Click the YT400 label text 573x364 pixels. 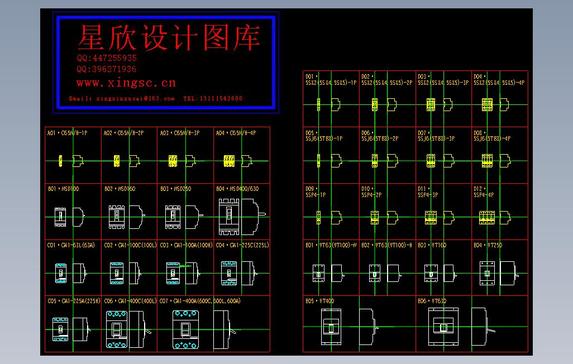tap(320, 301)
